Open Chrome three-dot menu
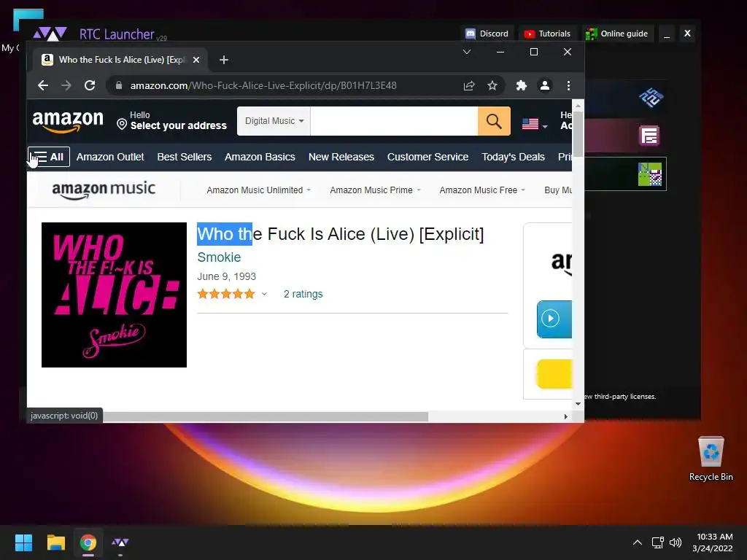Image resolution: width=747 pixels, height=560 pixels. pyautogui.click(x=568, y=85)
